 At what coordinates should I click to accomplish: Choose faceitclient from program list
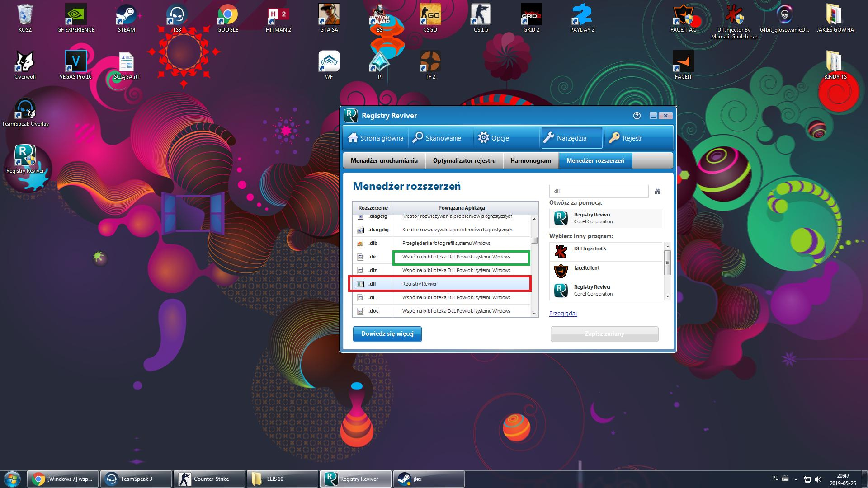[587, 268]
